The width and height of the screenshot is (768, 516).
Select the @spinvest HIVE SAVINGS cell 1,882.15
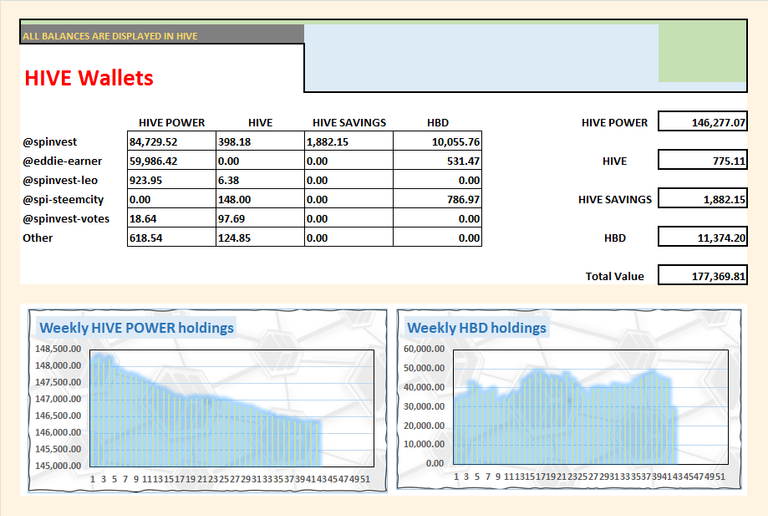point(349,141)
